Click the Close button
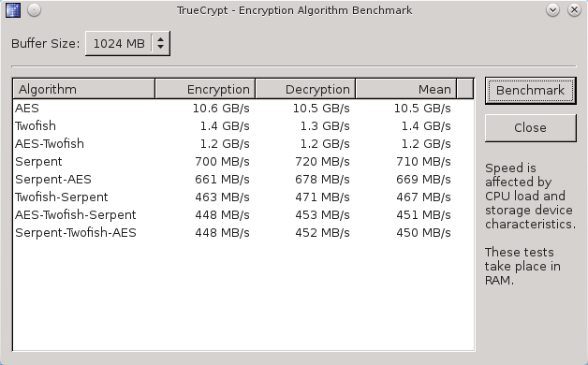 pos(531,128)
